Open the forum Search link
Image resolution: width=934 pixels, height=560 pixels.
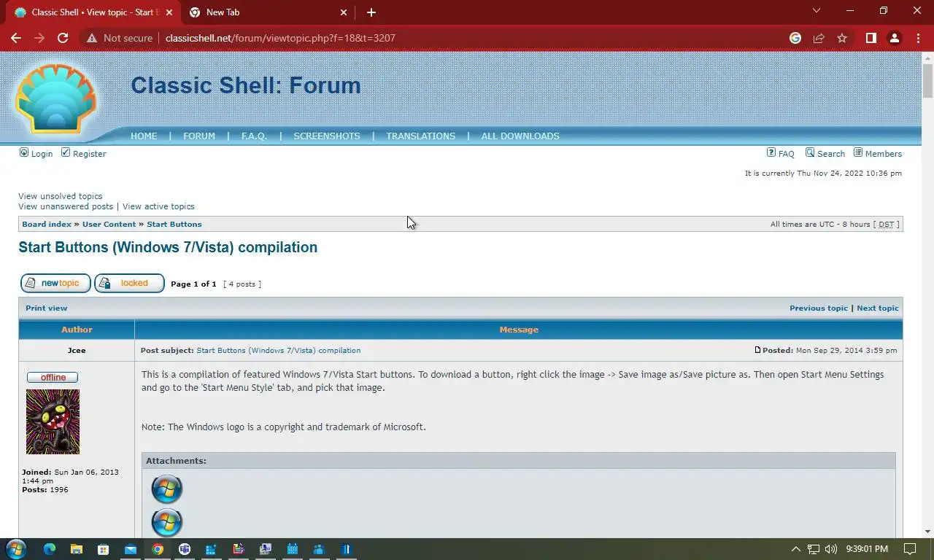click(x=830, y=154)
